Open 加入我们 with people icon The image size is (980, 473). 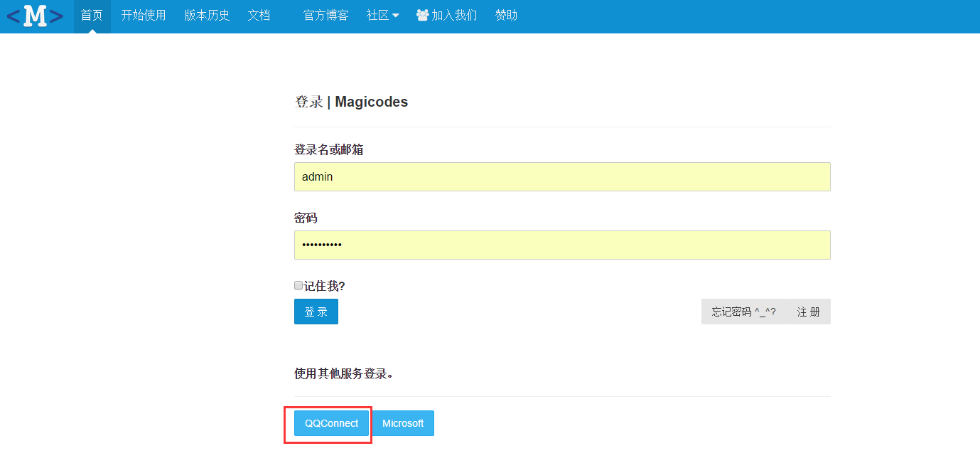pyautogui.click(x=446, y=16)
